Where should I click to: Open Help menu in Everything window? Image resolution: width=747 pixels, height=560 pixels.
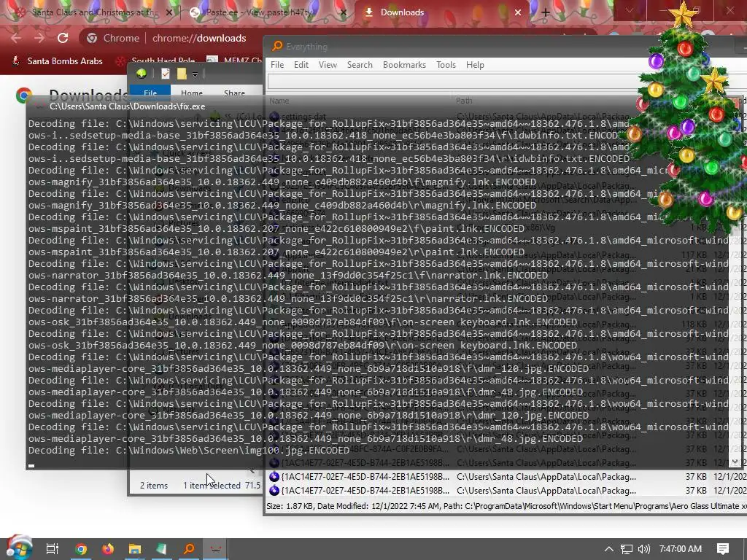(x=474, y=65)
